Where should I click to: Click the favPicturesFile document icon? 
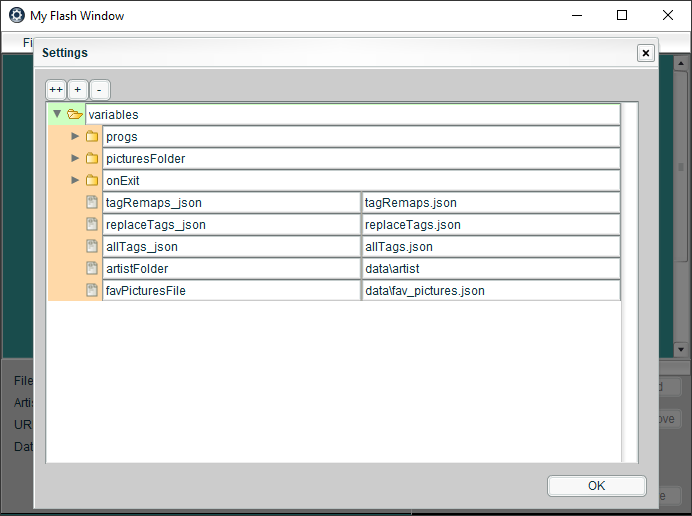tap(92, 290)
